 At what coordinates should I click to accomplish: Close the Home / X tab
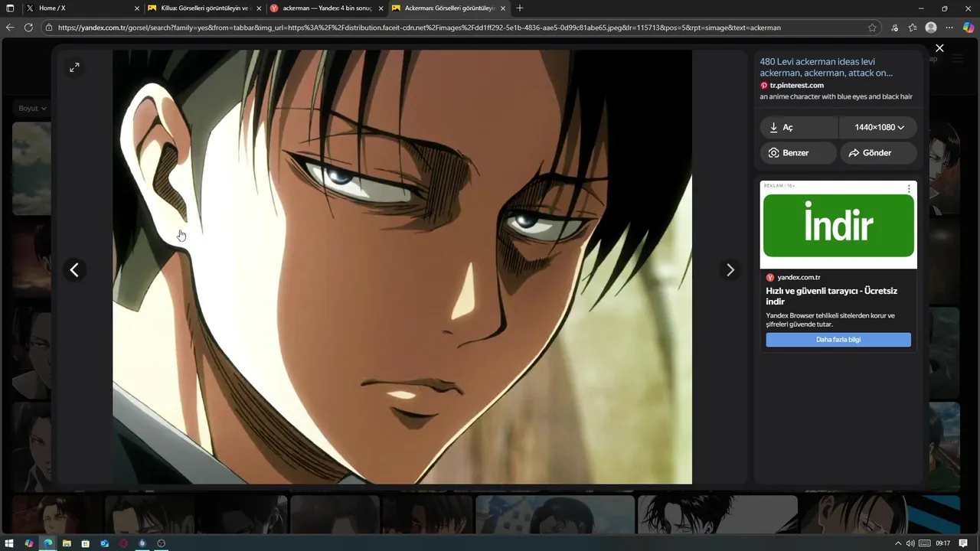click(137, 8)
